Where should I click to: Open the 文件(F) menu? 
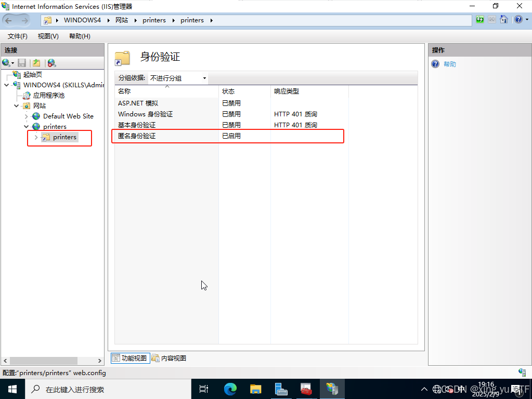click(x=18, y=36)
